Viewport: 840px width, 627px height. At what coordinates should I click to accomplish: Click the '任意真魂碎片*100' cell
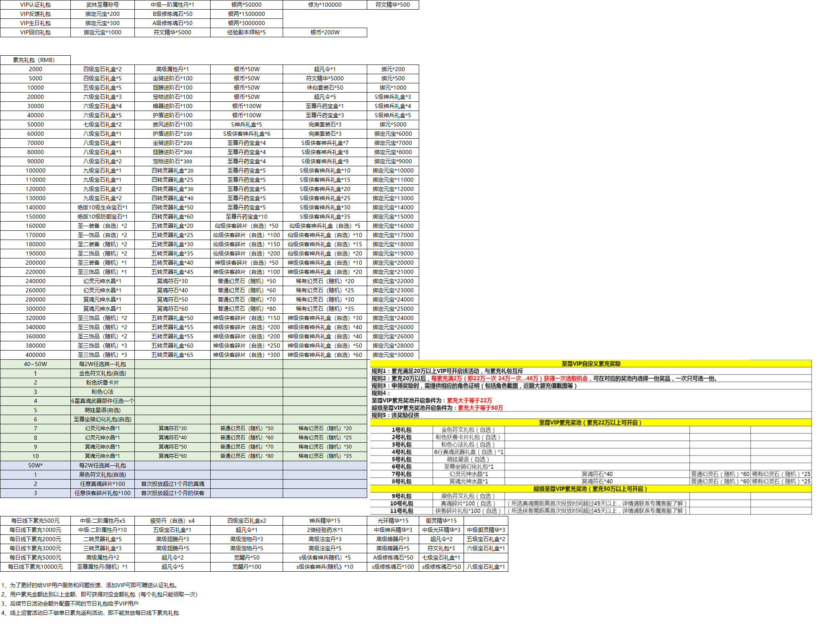point(103,484)
